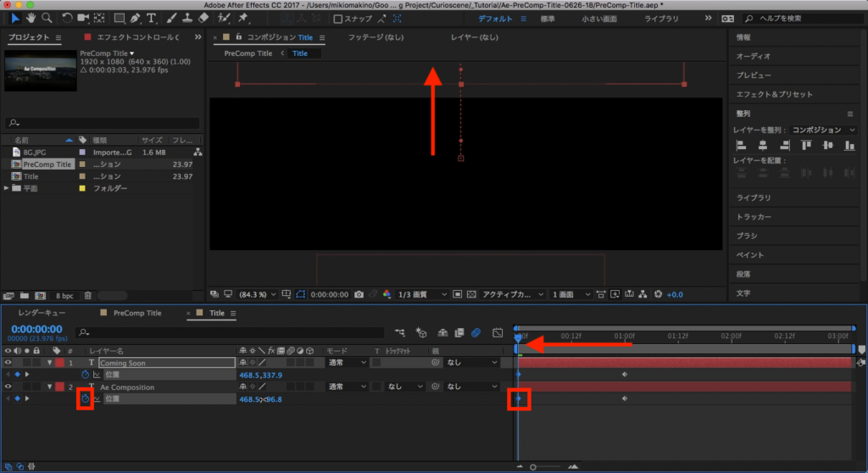
Task: Select the Hand tool
Action: [31, 18]
